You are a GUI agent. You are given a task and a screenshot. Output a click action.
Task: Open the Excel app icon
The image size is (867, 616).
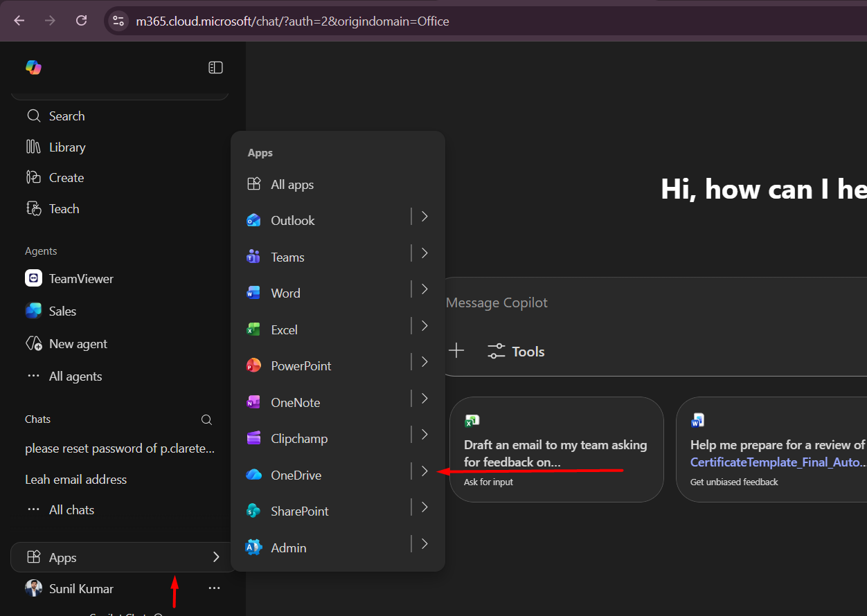point(254,330)
